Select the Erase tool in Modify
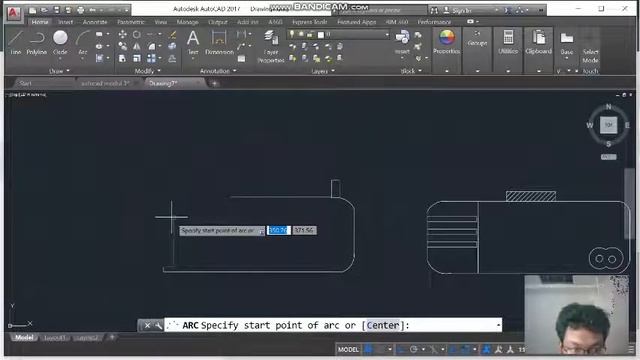Image resolution: width=640 pixels, height=360 pixels. point(172,35)
